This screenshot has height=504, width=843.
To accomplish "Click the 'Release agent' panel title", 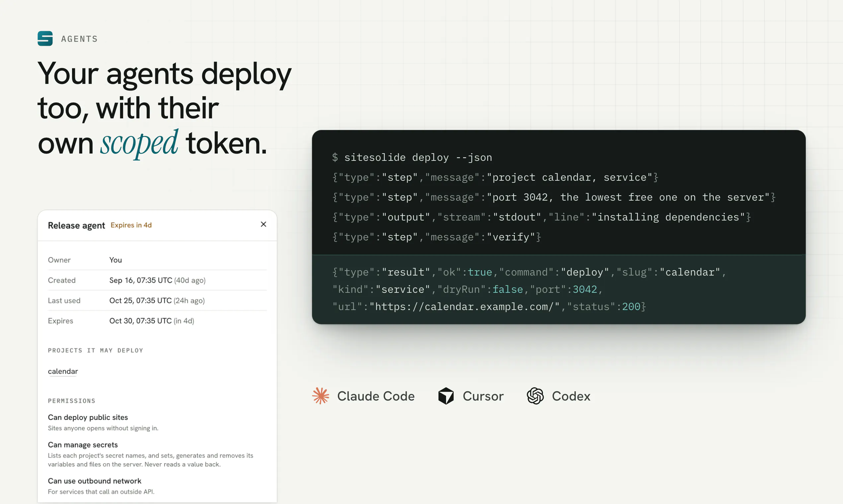I will 76,225.
